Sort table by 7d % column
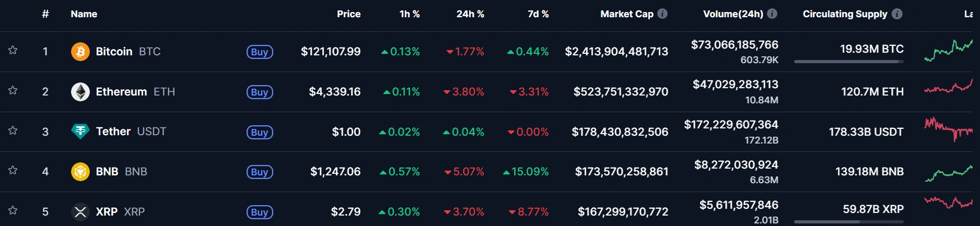The height and width of the screenshot is (226, 980). click(x=538, y=14)
